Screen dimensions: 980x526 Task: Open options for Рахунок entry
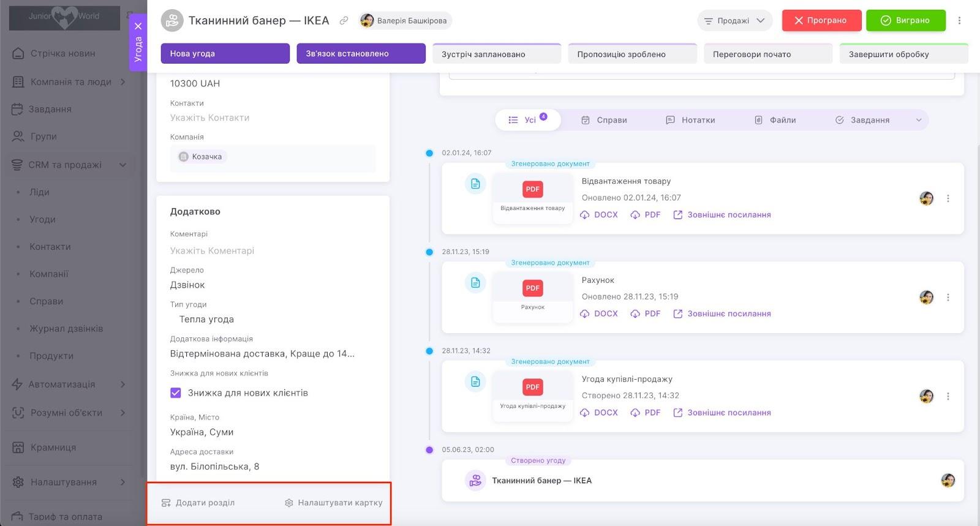(x=948, y=297)
